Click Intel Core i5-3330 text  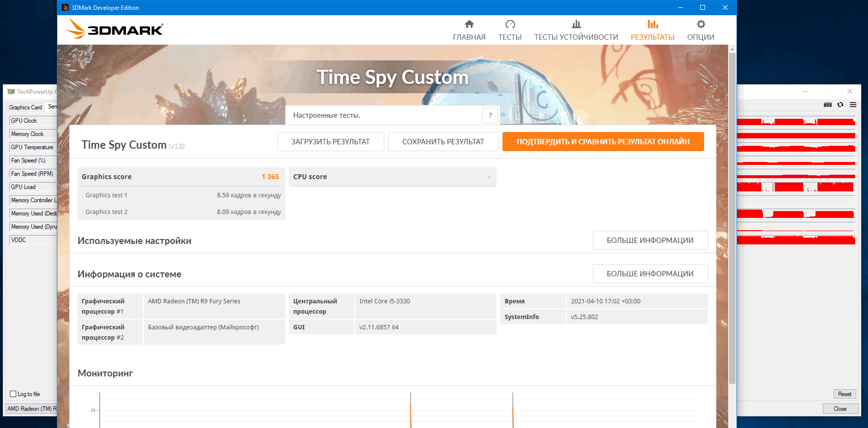pyautogui.click(x=385, y=301)
